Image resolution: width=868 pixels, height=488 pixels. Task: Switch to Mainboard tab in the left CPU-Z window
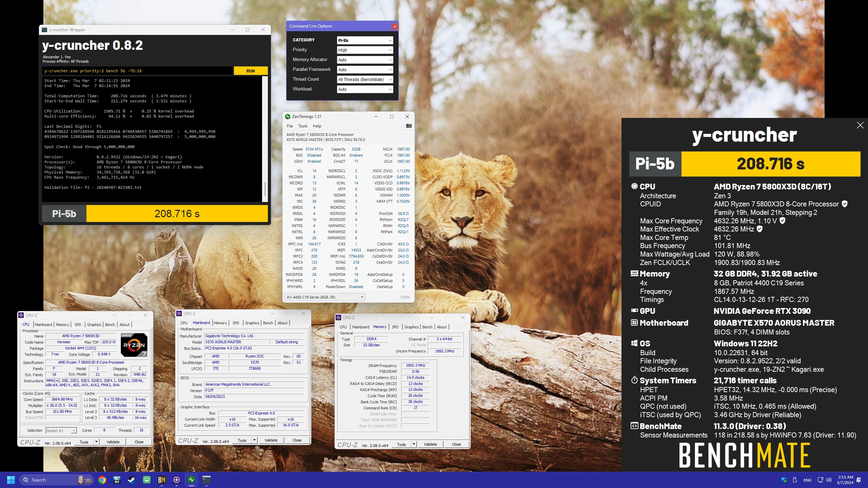[43, 325]
